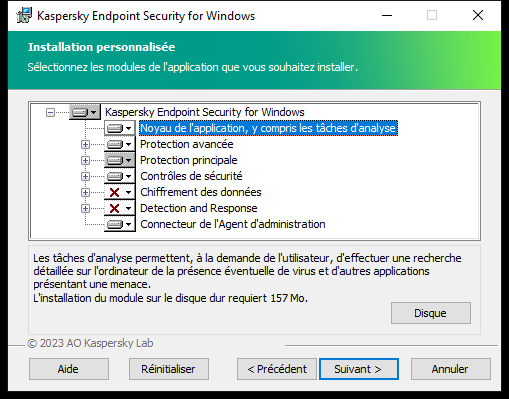Open help with the Aide button

click(69, 369)
